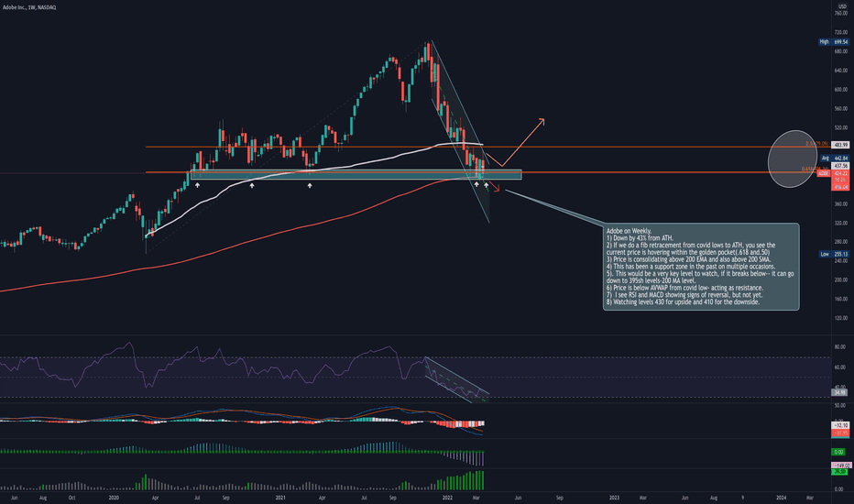854x504 pixels.
Task: Click the -12.10 MACD value tag
Action: [x=840, y=425]
